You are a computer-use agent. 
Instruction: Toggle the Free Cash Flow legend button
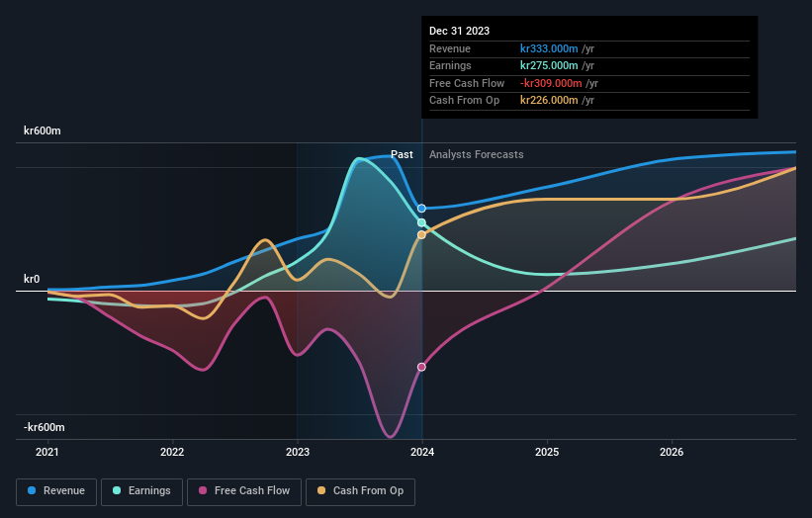pos(244,491)
